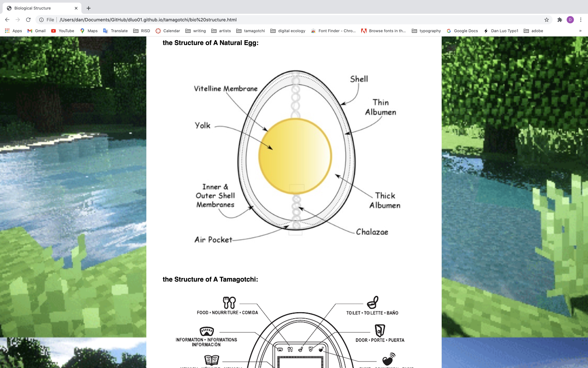Reload the page with the refresh icon
This screenshot has width=588, height=368.
tap(28, 20)
